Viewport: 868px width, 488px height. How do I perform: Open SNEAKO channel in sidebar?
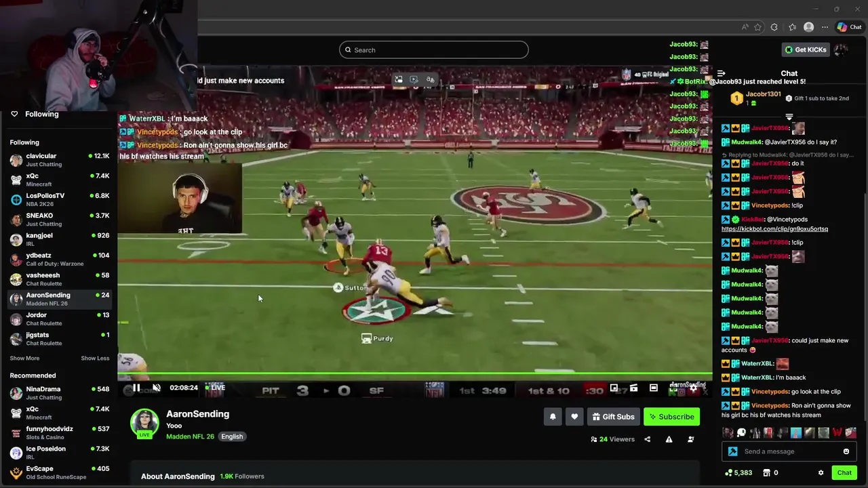[x=59, y=220]
